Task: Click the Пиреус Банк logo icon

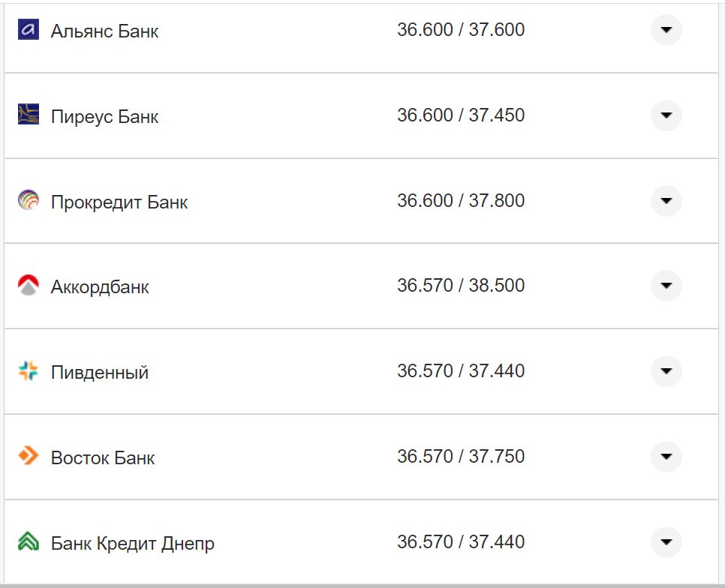Action: pyautogui.click(x=27, y=115)
